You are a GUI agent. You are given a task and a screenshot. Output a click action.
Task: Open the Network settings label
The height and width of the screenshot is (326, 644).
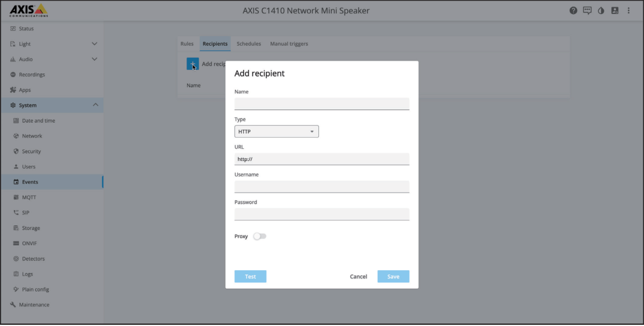[x=32, y=136]
